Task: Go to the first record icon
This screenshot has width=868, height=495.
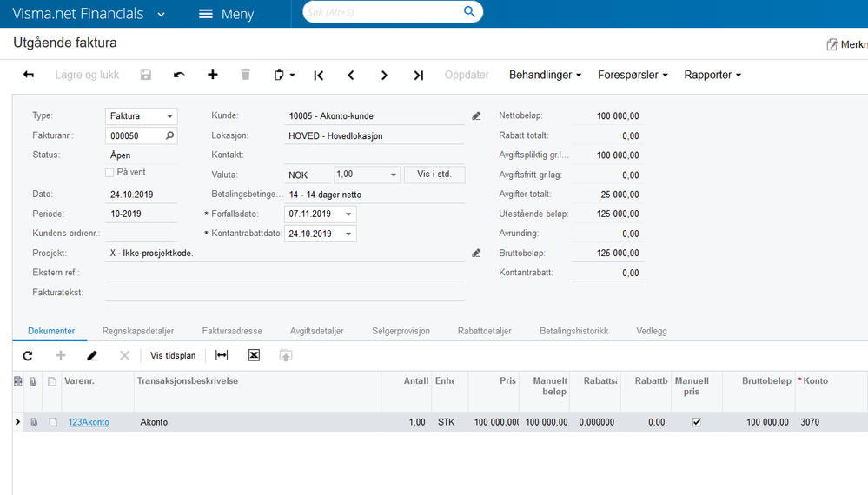Action: (x=318, y=76)
